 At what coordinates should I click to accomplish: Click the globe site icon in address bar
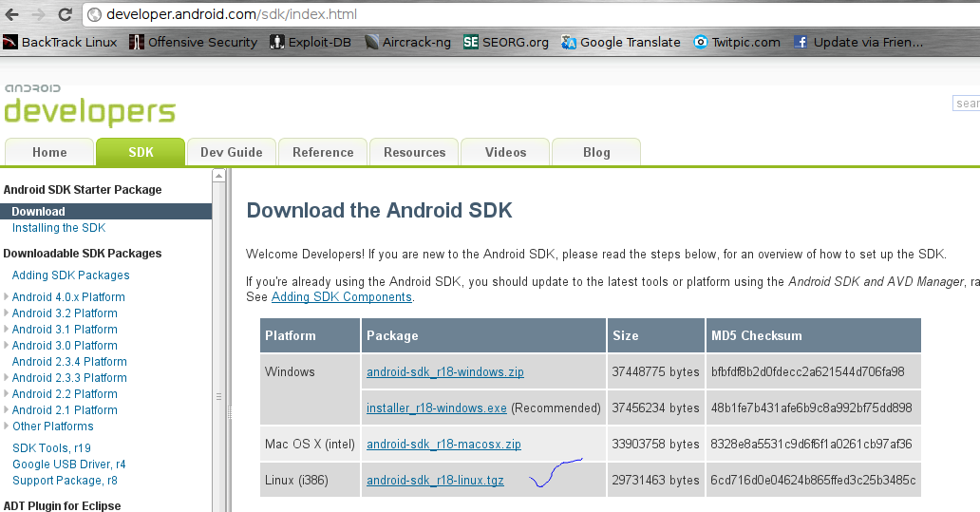tap(94, 14)
